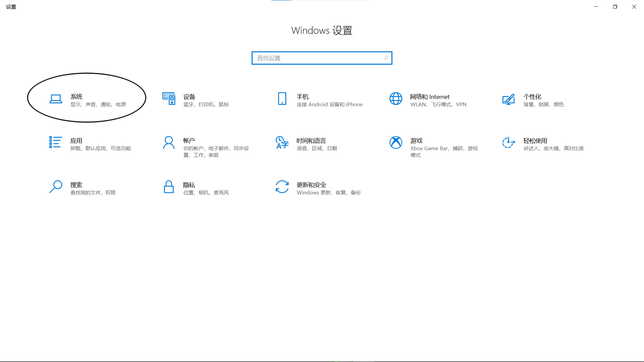This screenshot has width=644, height=362.
Task: Click the 游戏 heading
Action: pos(416,140)
